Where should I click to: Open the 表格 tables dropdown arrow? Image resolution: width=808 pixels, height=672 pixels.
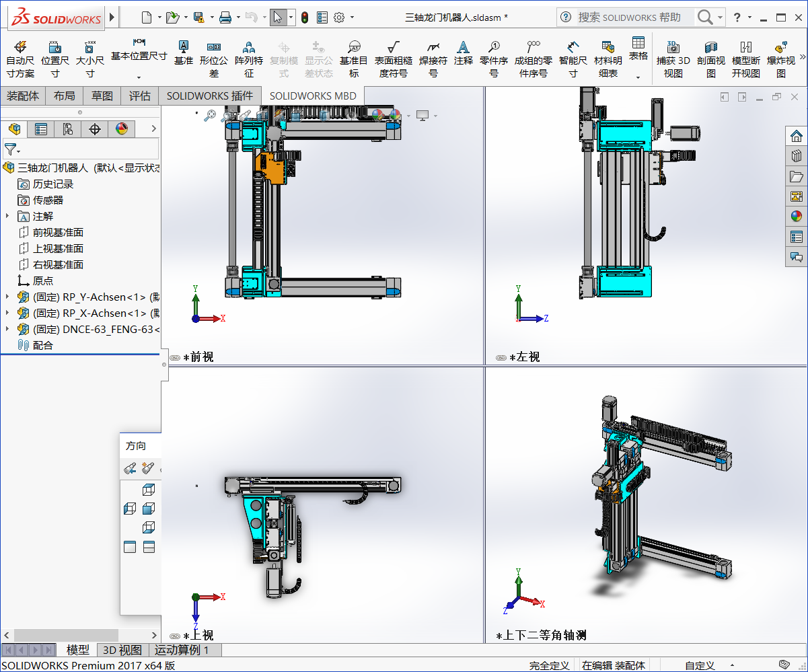[638, 77]
